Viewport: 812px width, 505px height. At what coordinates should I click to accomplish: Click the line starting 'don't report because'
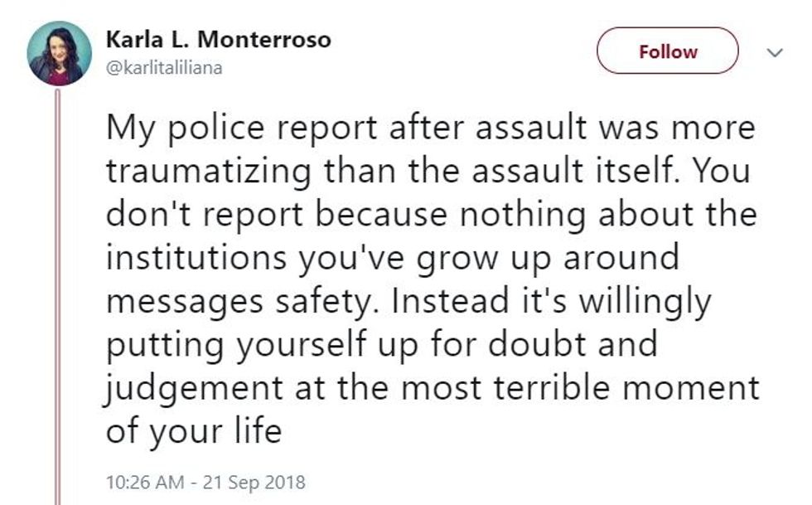pos(431,215)
